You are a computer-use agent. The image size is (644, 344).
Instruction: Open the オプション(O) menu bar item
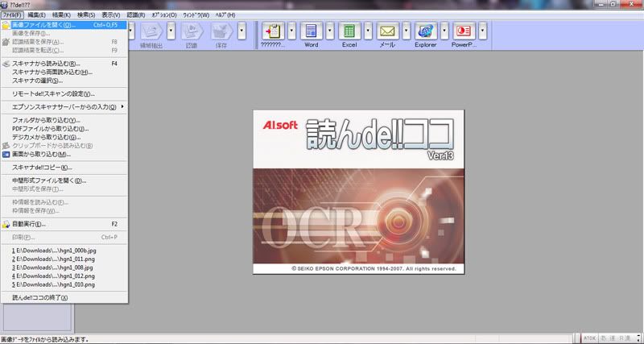pos(164,15)
